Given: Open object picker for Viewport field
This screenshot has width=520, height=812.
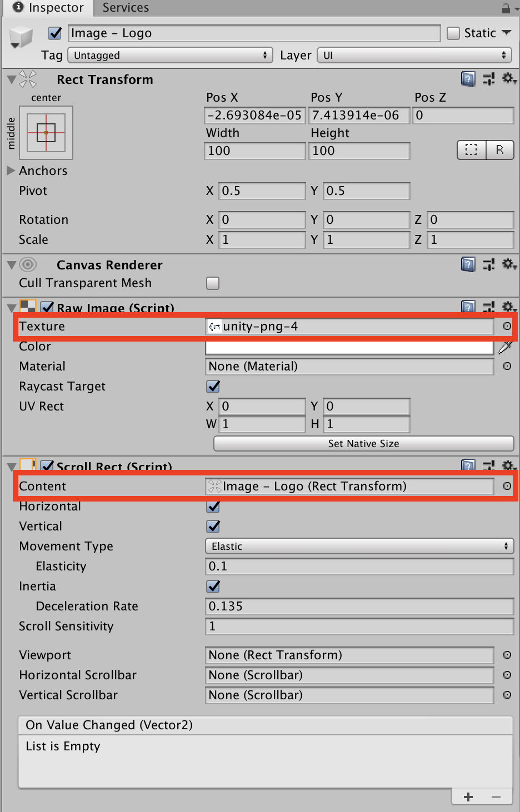Looking at the screenshot, I should point(507,655).
